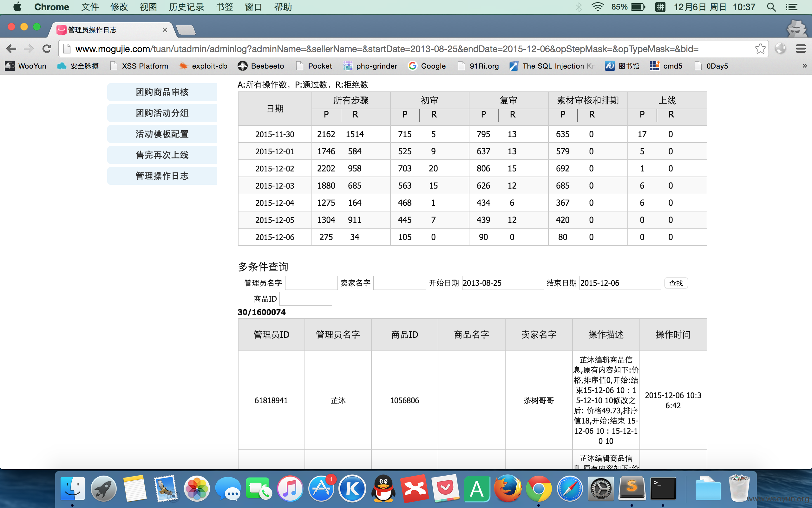Select the 管理员操作日志 browser tab
The height and width of the screenshot is (508, 812).
click(112, 30)
